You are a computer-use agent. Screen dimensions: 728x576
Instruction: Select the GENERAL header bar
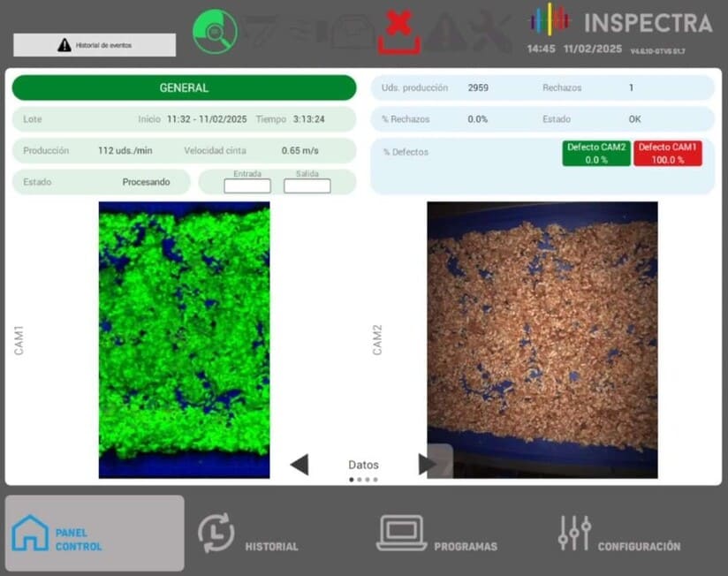(x=184, y=88)
